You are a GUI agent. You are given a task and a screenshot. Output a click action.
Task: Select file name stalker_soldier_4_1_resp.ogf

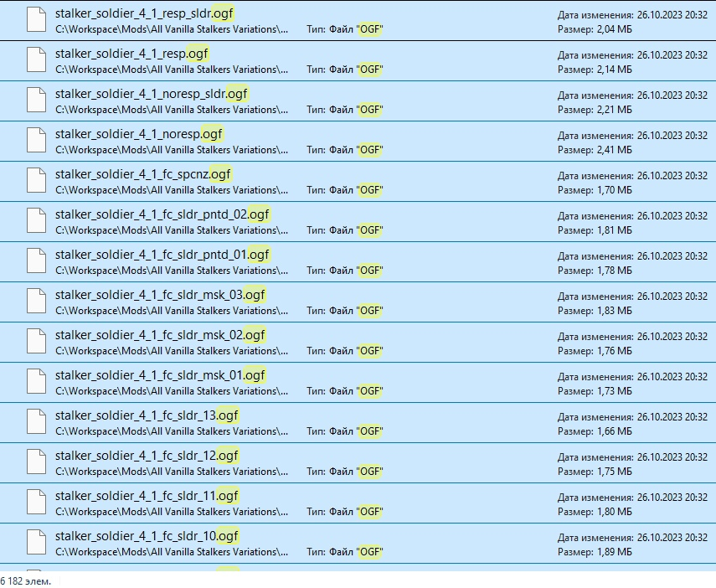click(x=131, y=54)
